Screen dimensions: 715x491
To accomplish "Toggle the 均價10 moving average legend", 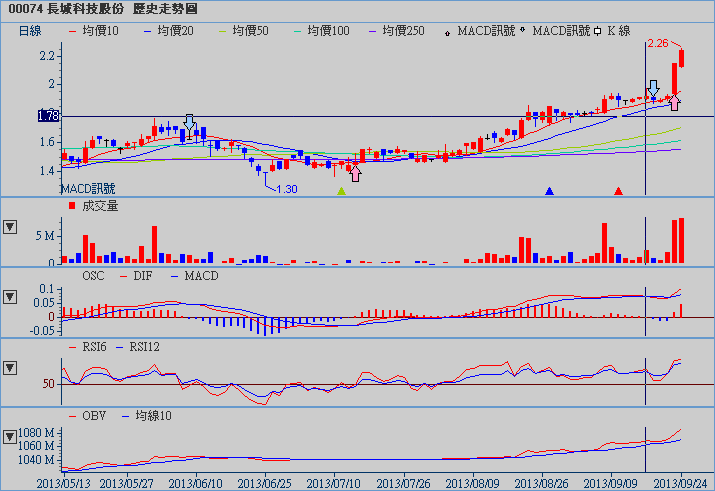I will (93, 31).
